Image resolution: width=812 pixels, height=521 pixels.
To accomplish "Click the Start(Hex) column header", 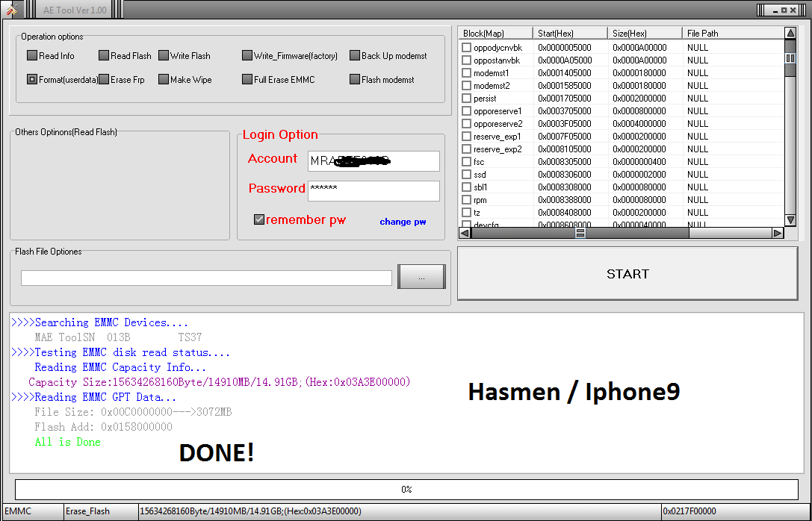I will point(570,33).
